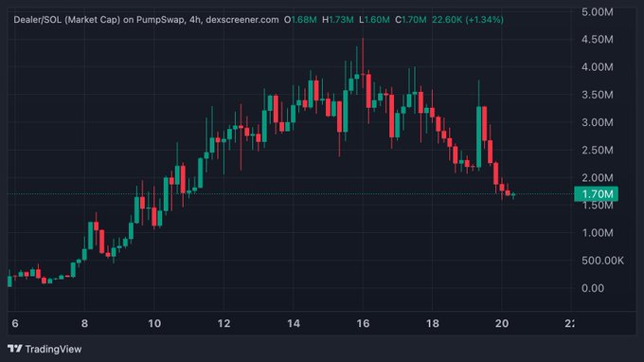Click the 4.00M price axis label
The width and height of the screenshot is (644, 362).
598,67
